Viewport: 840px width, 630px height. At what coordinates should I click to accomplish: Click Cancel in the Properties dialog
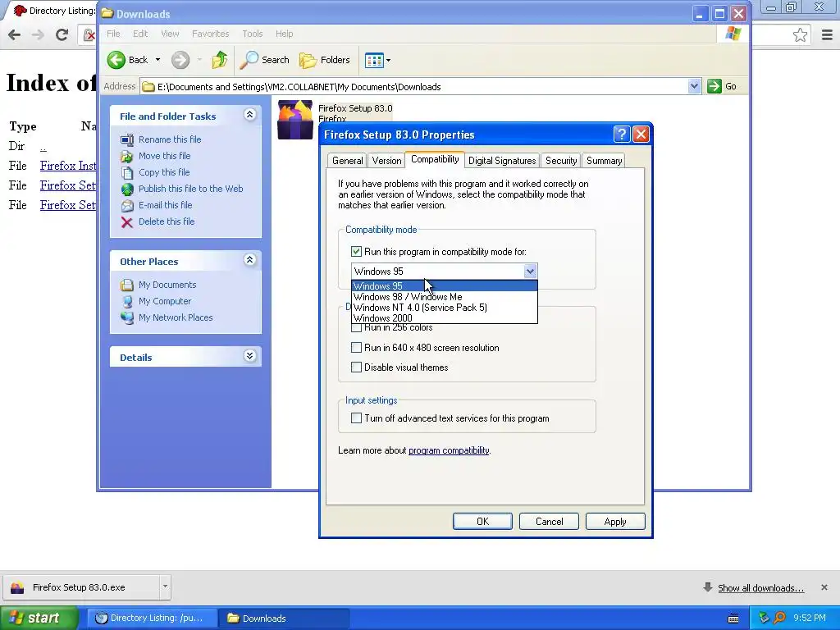(549, 521)
